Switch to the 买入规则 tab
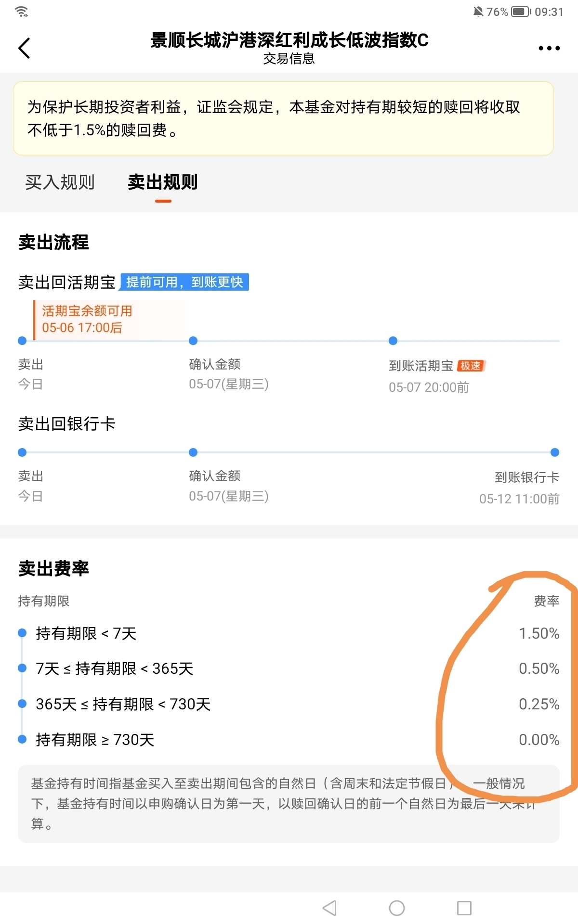 [x=60, y=182]
